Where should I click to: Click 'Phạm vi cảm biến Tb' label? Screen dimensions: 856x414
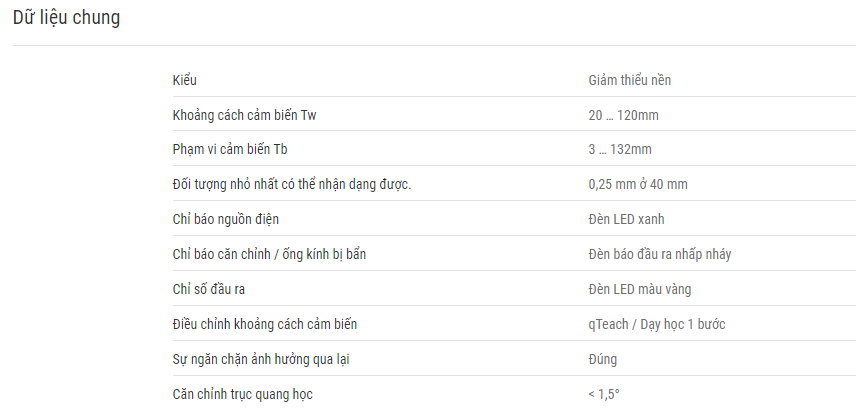pos(231,150)
